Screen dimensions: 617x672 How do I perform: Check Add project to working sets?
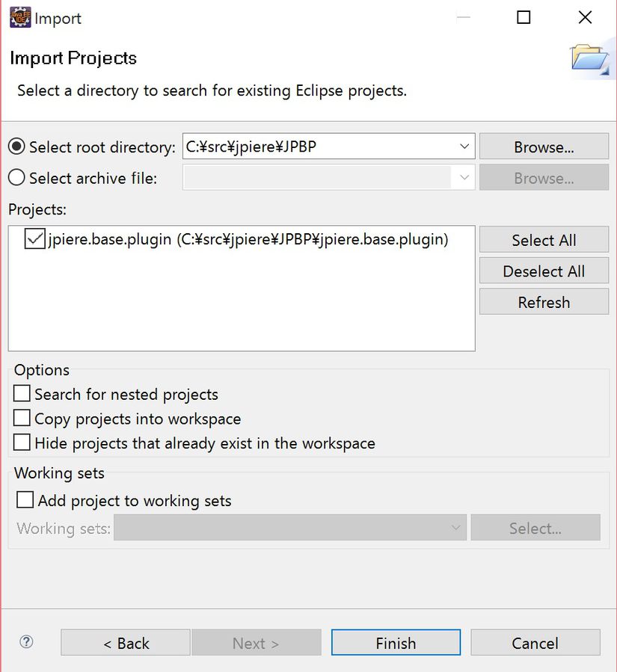25,500
